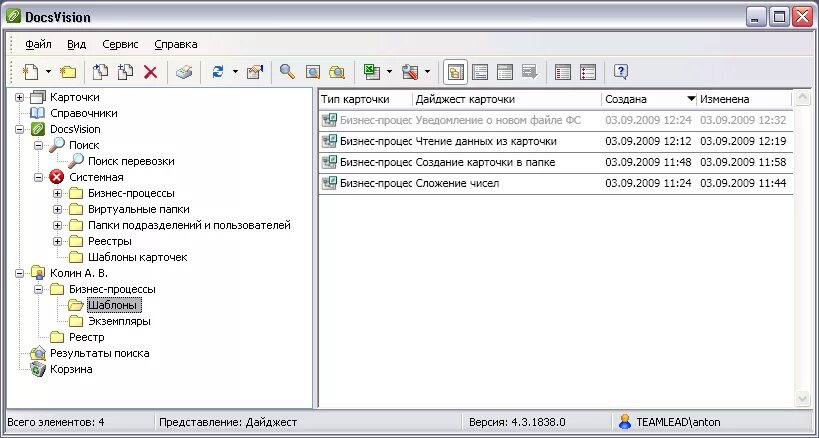
Task: Select the Экземпляры folder
Action: tap(119, 321)
